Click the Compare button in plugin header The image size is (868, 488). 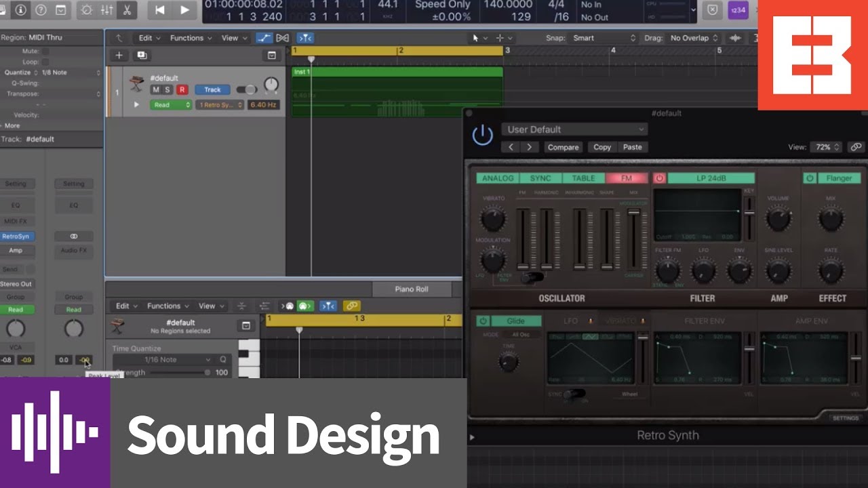pos(563,147)
